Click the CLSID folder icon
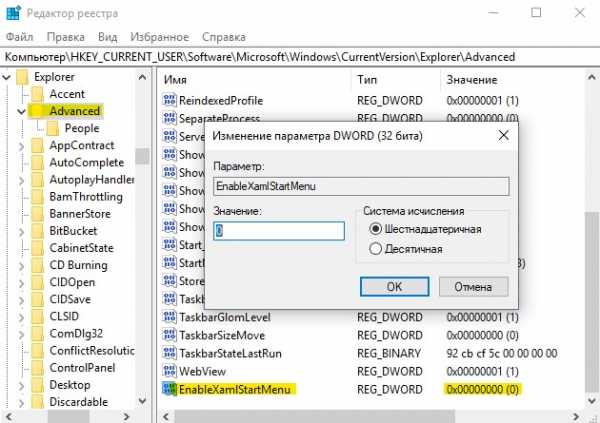This screenshot has width=600, height=423. click(x=38, y=317)
